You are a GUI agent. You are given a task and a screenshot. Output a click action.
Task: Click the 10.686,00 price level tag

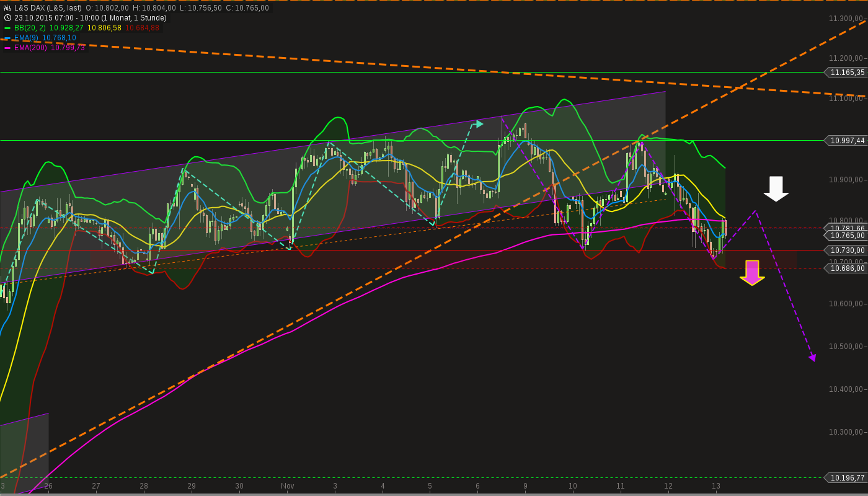click(847, 268)
